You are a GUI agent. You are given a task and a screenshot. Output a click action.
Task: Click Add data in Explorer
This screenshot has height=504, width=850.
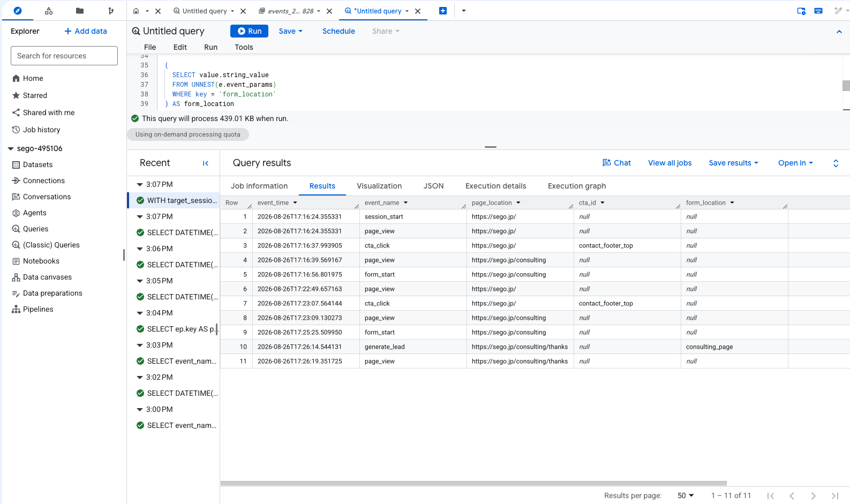click(86, 31)
